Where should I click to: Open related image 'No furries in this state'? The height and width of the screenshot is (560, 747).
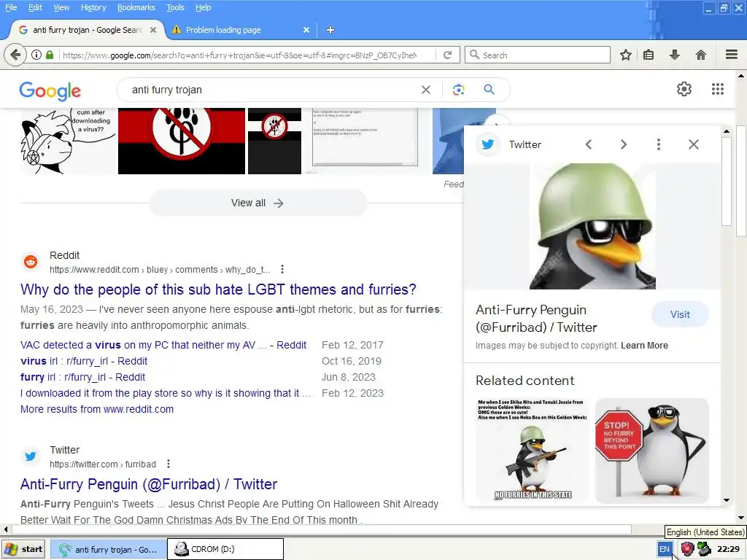[532, 451]
